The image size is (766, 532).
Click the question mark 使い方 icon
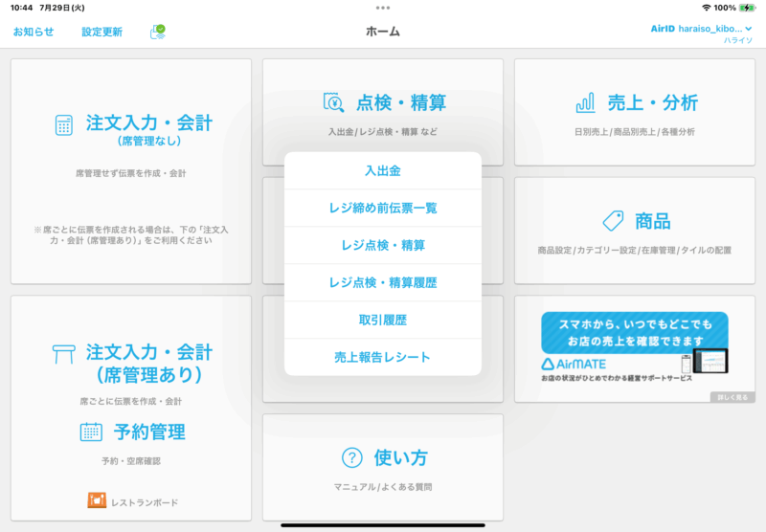pos(352,457)
